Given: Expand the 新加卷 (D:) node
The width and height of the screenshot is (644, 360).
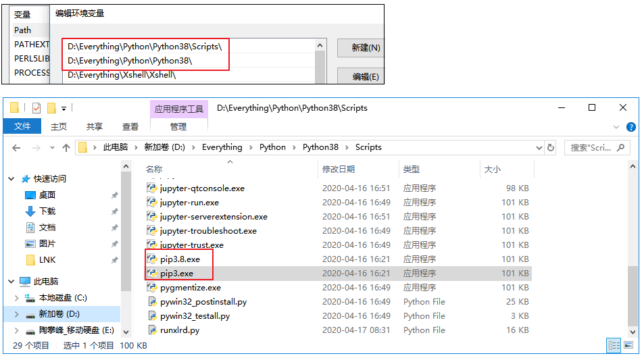Looking at the screenshot, I should pos(16,314).
